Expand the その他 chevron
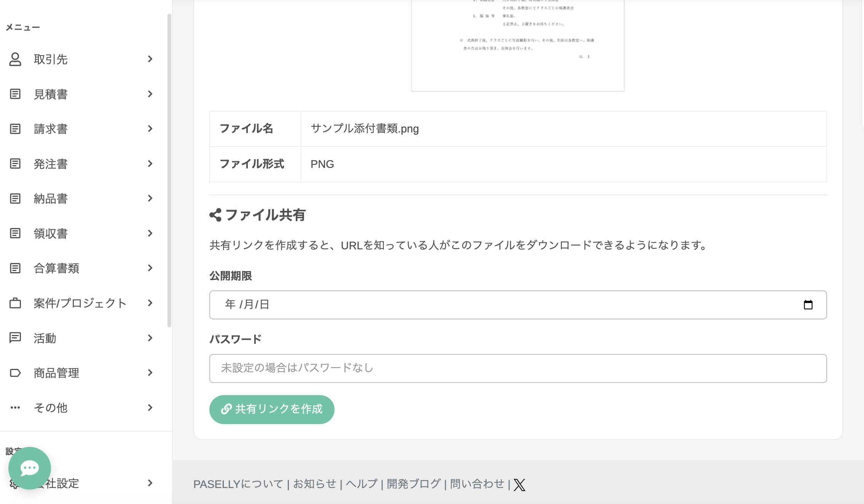Viewport: 864px width, 504px height. 150,408
